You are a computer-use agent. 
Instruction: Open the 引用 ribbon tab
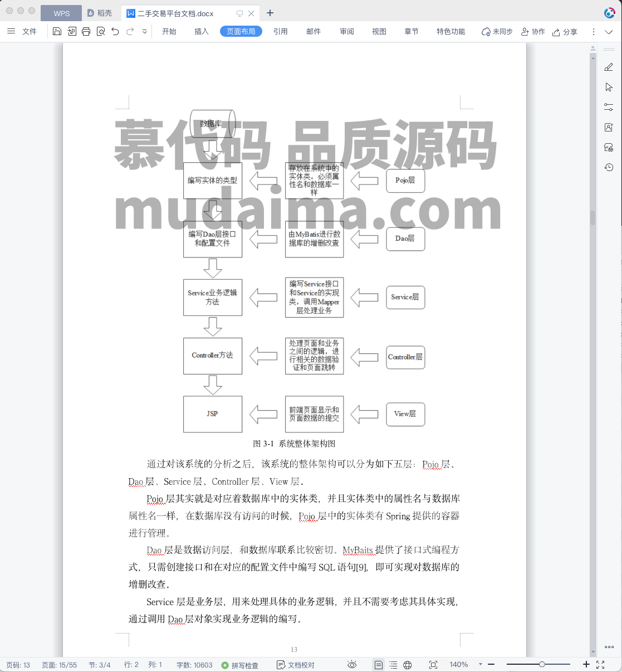click(x=281, y=32)
